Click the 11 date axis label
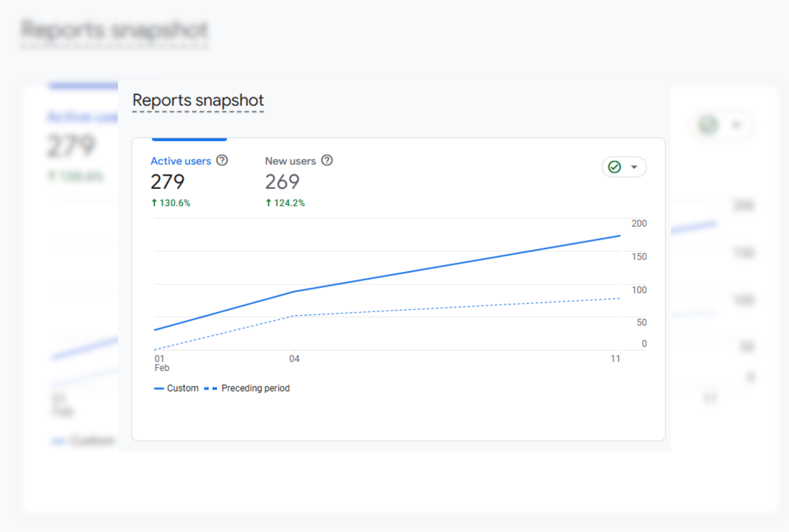 coord(615,359)
